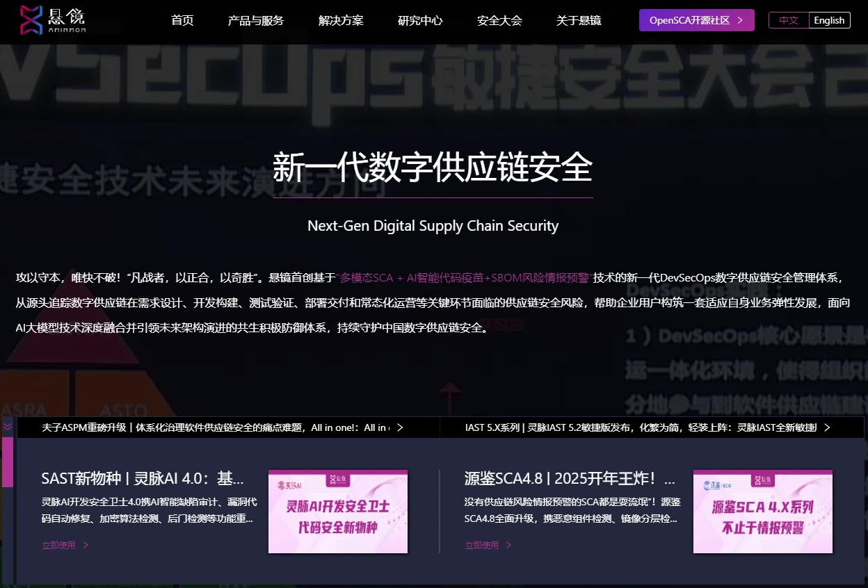This screenshot has height=588, width=868.
Task: Switch the site language to English
Action: point(829,20)
